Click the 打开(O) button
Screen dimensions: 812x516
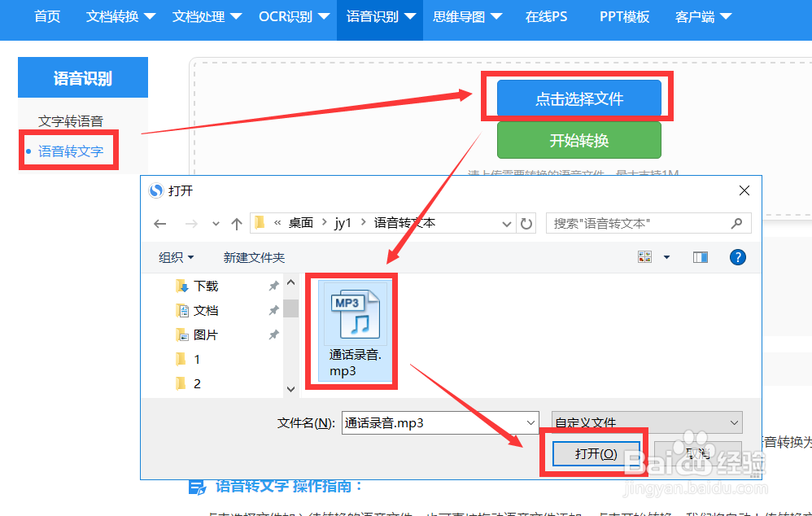coord(596,453)
